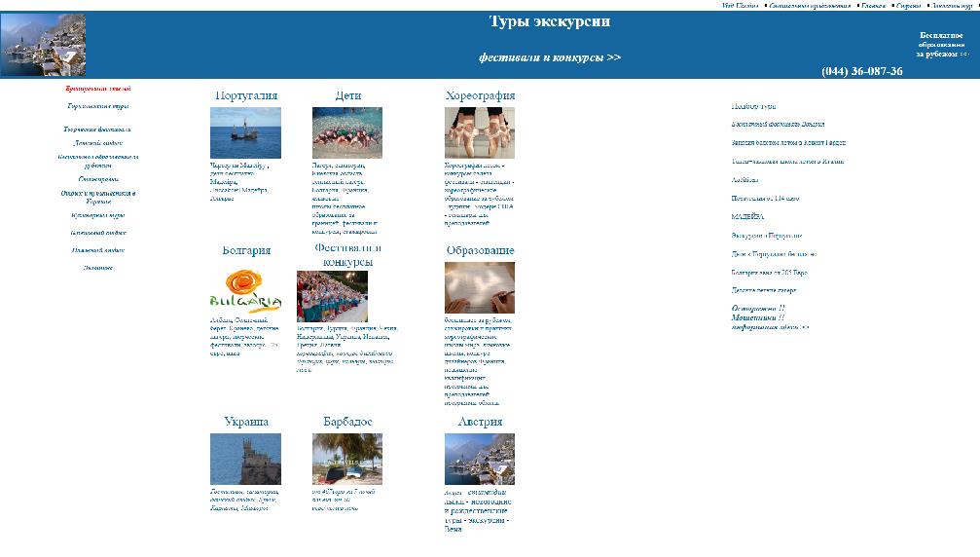Viewport: 980px width, 557px height.
Task: Click the Portugal sailing ship thumbnail
Action: 245,132
